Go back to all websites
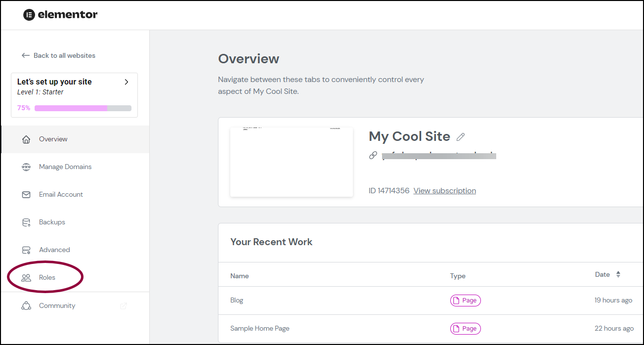 [59, 55]
